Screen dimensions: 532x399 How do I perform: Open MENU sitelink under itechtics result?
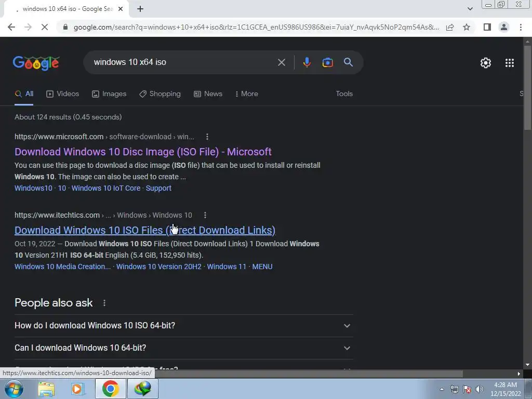coord(262,267)
